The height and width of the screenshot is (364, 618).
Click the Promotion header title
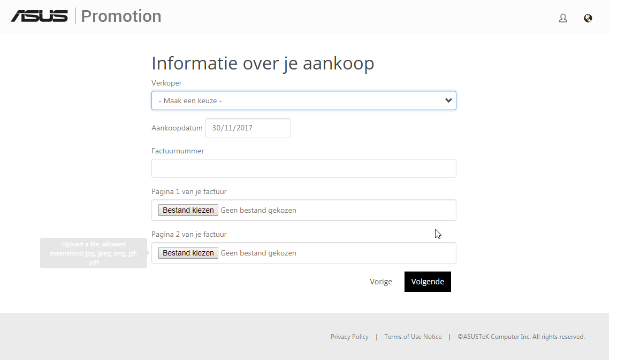click(x=121, y=16)
